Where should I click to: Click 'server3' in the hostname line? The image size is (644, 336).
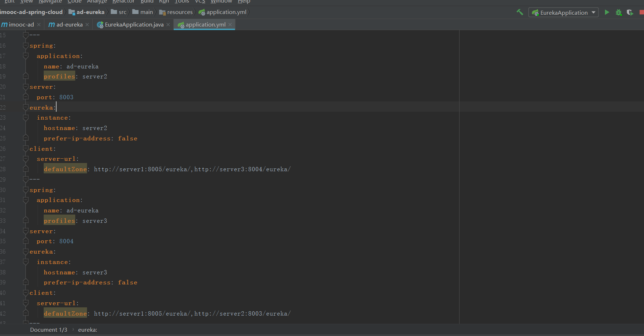click(x=95, y=273)
